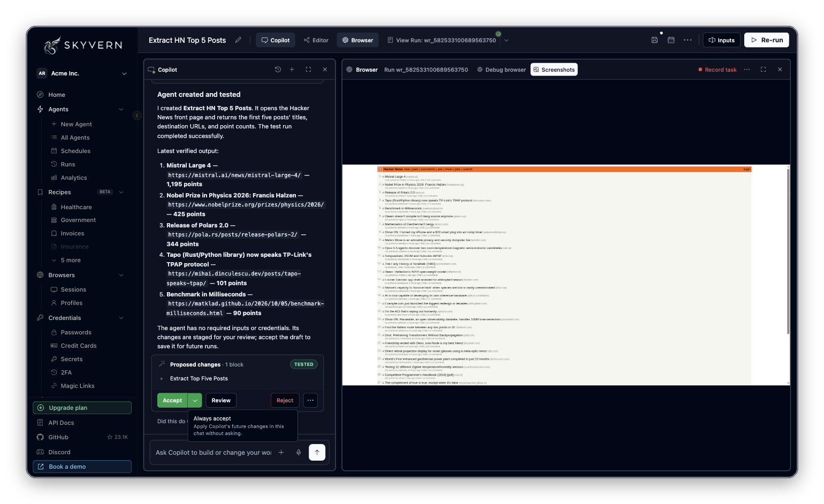The width and height of the screenshot is (824, 504).
Task: Collapse the Browsers sidebar section
Action: (x=121, y=275)
